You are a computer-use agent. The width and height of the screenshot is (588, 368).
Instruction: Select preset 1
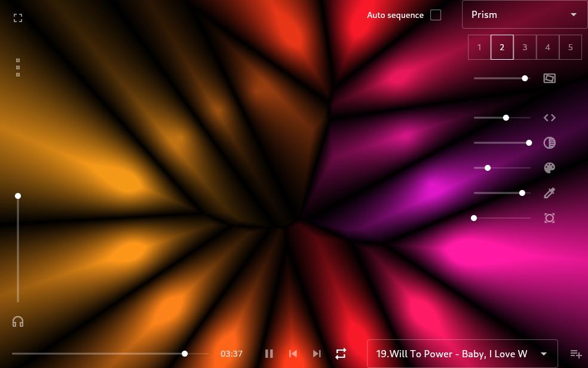479,47
